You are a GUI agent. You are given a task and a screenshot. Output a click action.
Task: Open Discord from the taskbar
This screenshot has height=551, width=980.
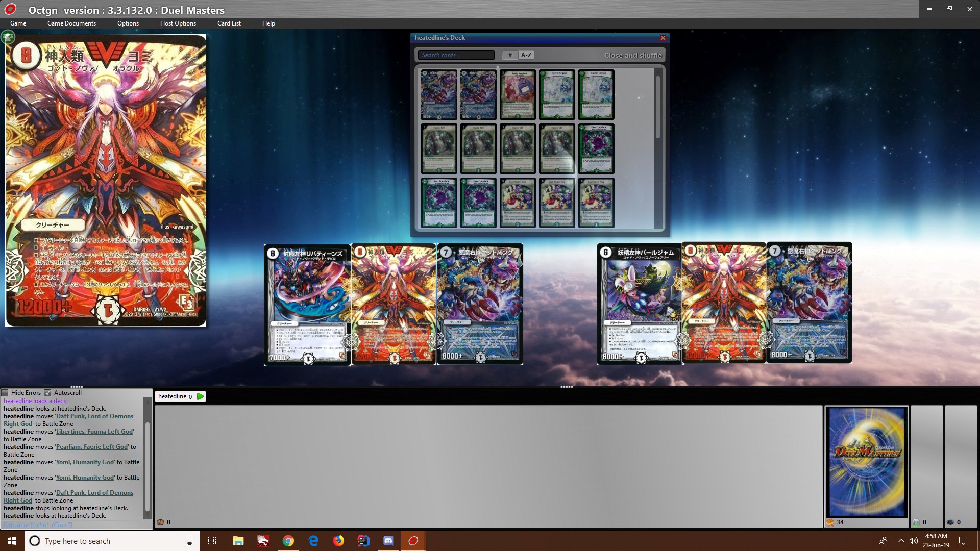tap(388, 541)
